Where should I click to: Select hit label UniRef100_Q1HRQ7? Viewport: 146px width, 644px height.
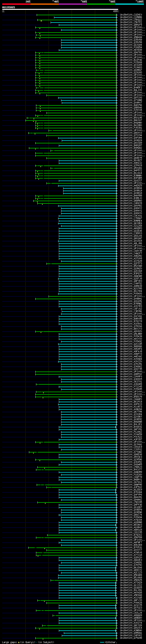point(131,70)
